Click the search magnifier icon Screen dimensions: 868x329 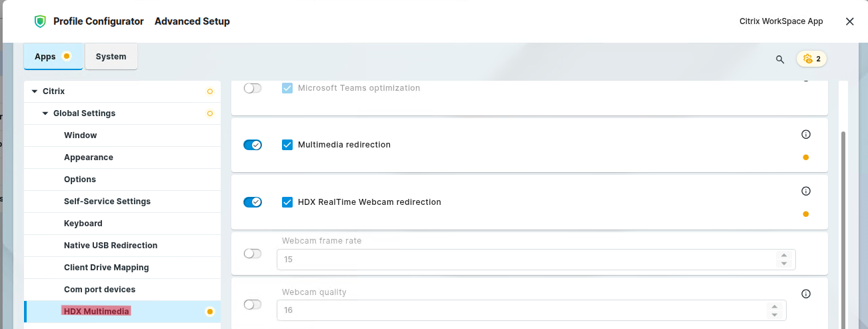(780, 59)
